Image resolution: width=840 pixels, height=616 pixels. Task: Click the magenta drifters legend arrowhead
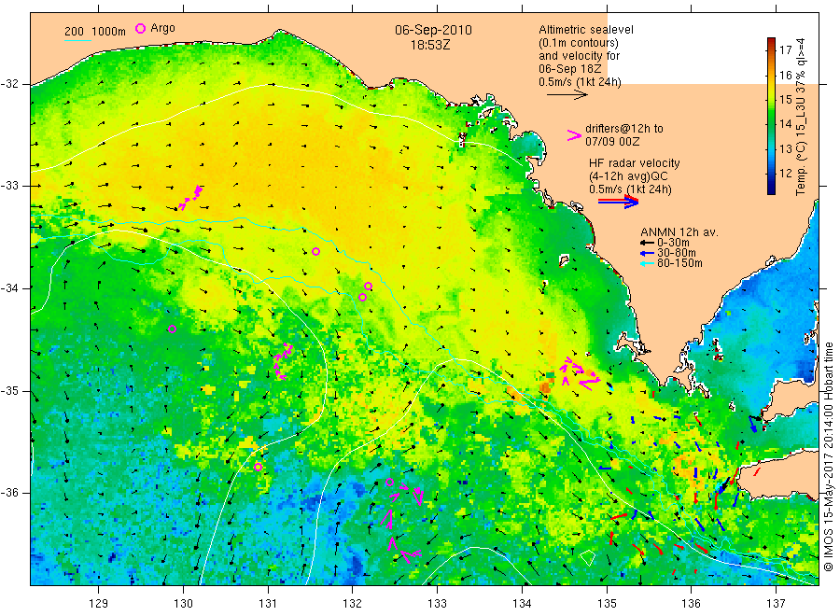(x=574, y=135)
